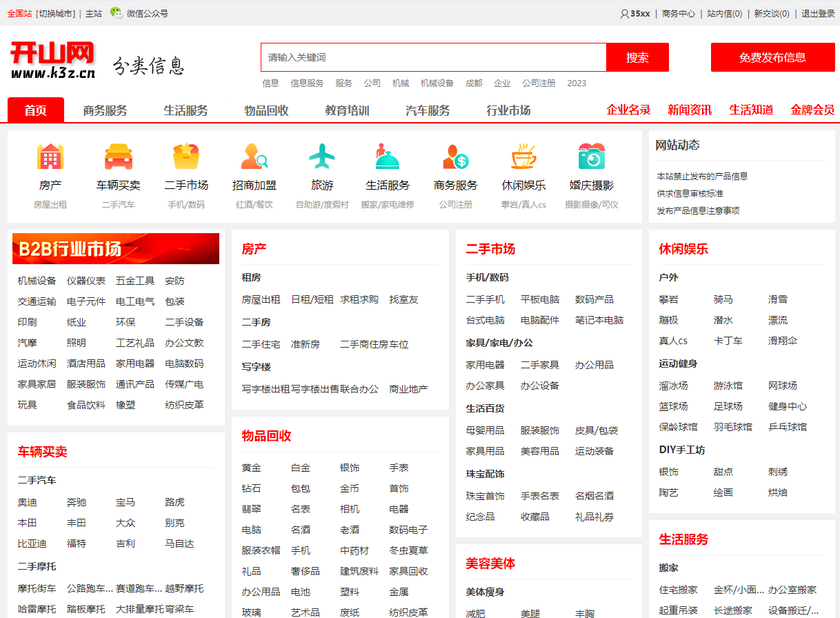Click the 房产 building icon

(50, 157)
